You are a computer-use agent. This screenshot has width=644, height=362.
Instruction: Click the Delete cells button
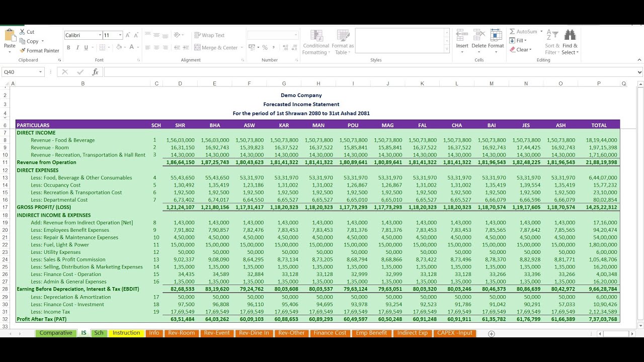tap(479, 41)
